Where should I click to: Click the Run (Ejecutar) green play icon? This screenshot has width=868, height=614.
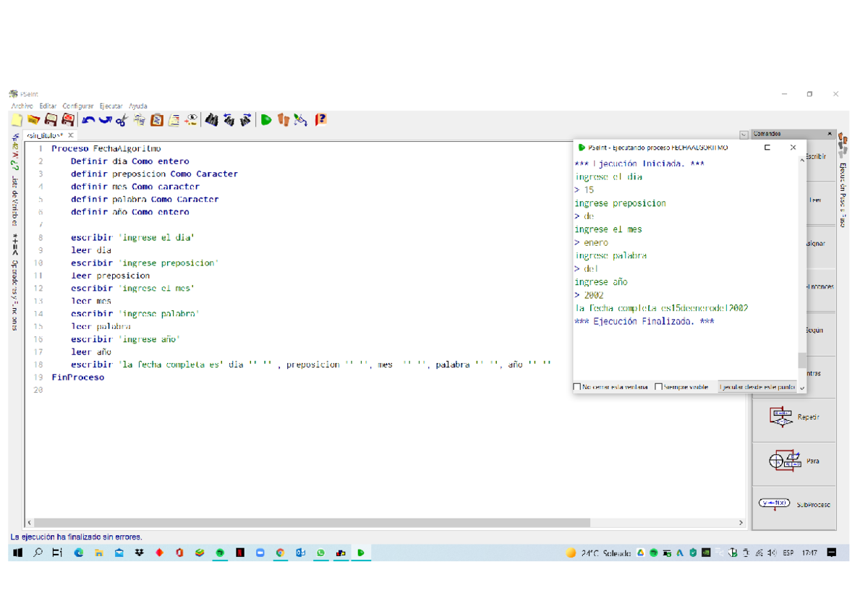click(266, 120)
